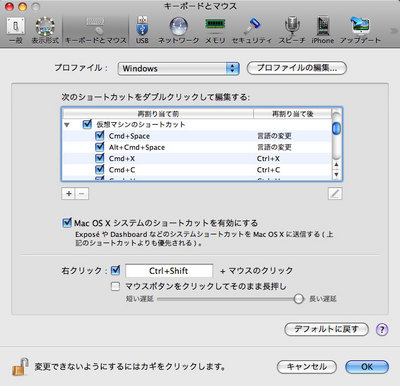Click the 再割り当て後 column header
Viewport: 400px width, 386px height.
pos(292,114)
